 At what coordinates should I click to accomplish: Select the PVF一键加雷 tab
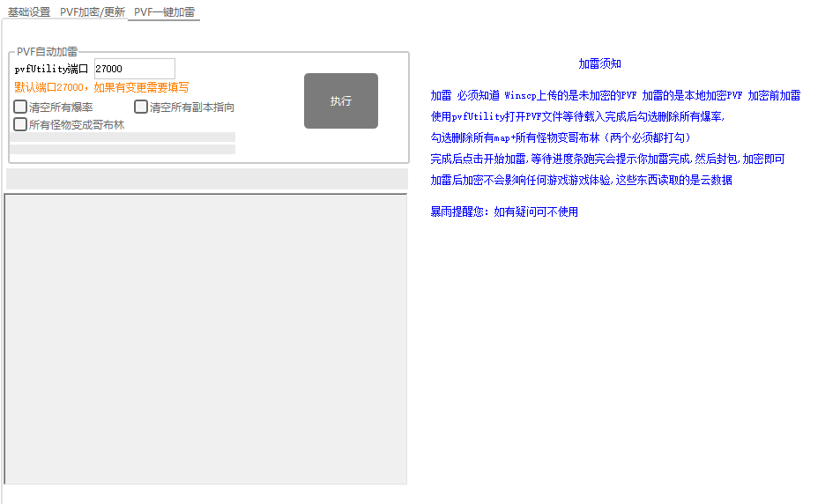164,12
